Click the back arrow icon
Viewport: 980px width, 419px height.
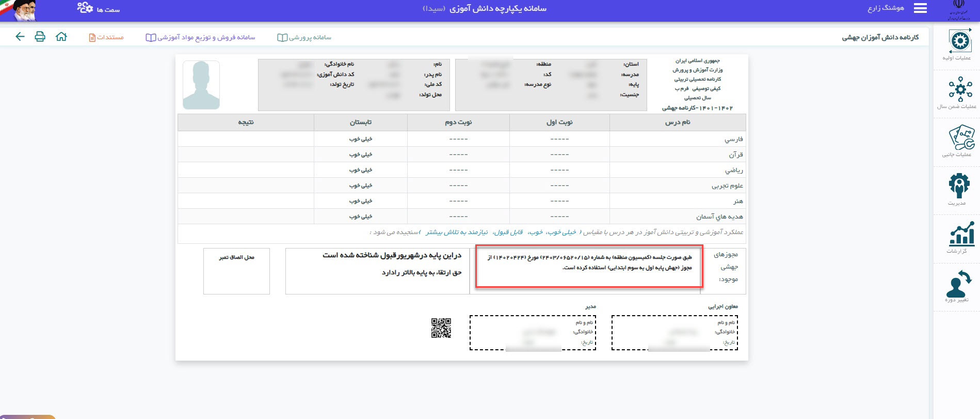tap(20, 37)
